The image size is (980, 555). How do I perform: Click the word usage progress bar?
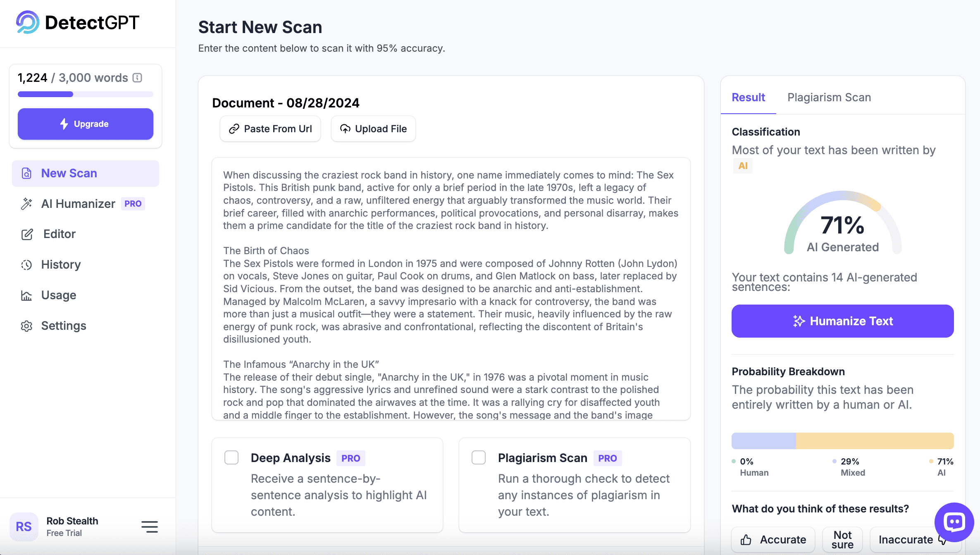pyautogui.click(x=86, y=94)
